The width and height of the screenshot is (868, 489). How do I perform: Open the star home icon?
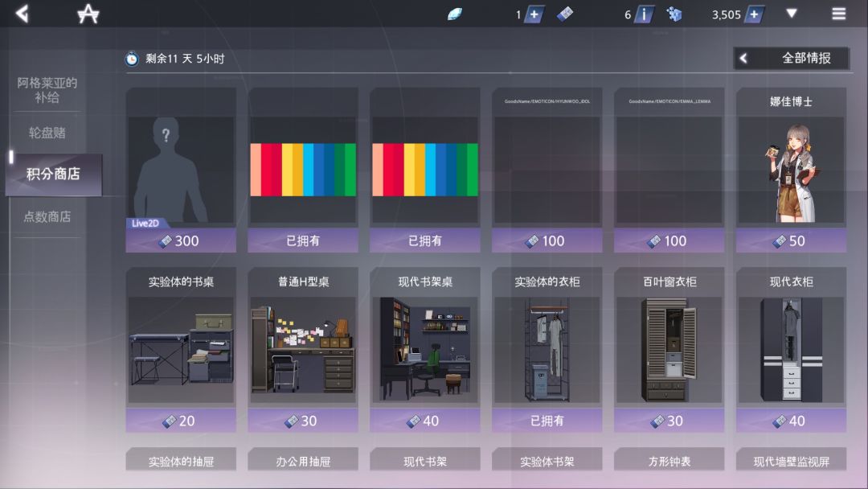[x=88, y=14]
